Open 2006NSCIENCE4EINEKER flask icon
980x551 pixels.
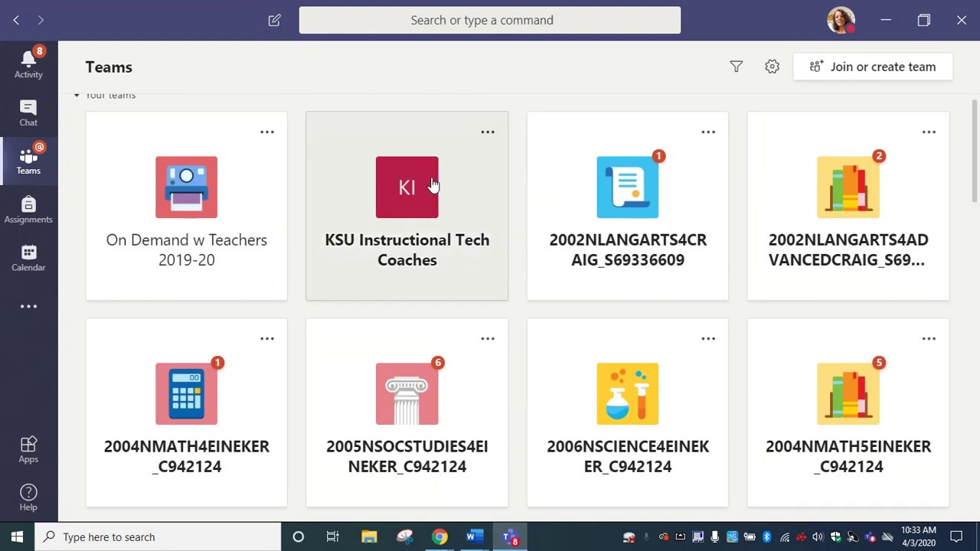coord(627,394)
